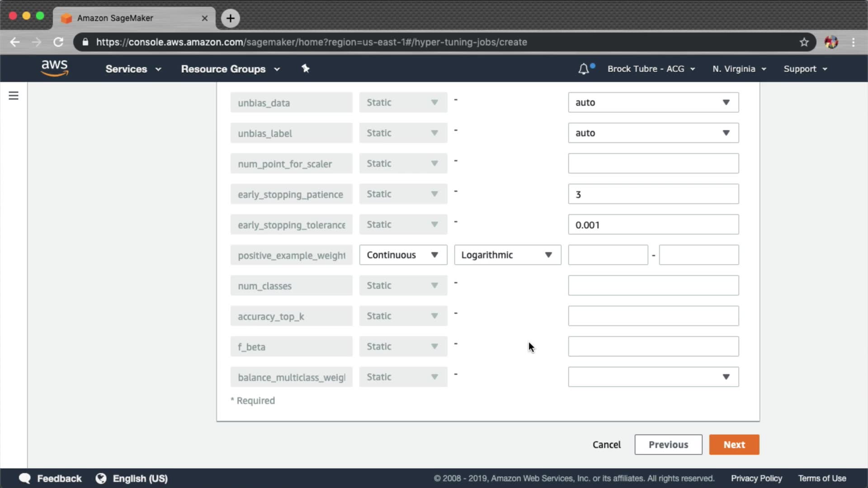
Task: Bookmark page with the star icon
Action: click(x=804, y=42)
